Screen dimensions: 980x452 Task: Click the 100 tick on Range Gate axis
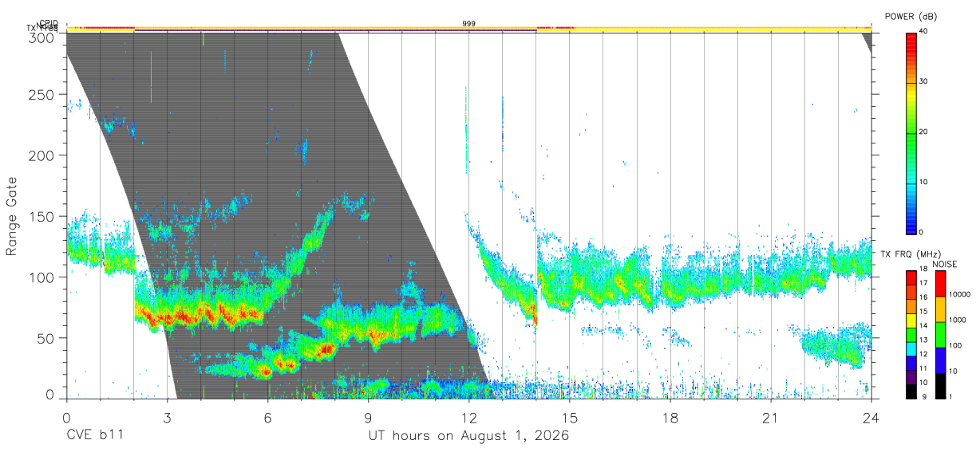(42, 277)
